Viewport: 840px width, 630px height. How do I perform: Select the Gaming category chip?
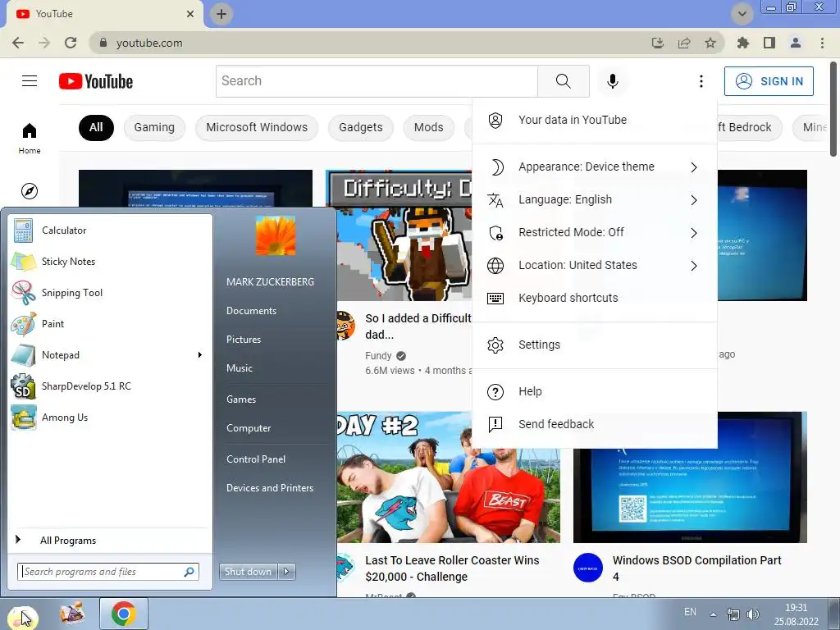[x=154, y=127]
